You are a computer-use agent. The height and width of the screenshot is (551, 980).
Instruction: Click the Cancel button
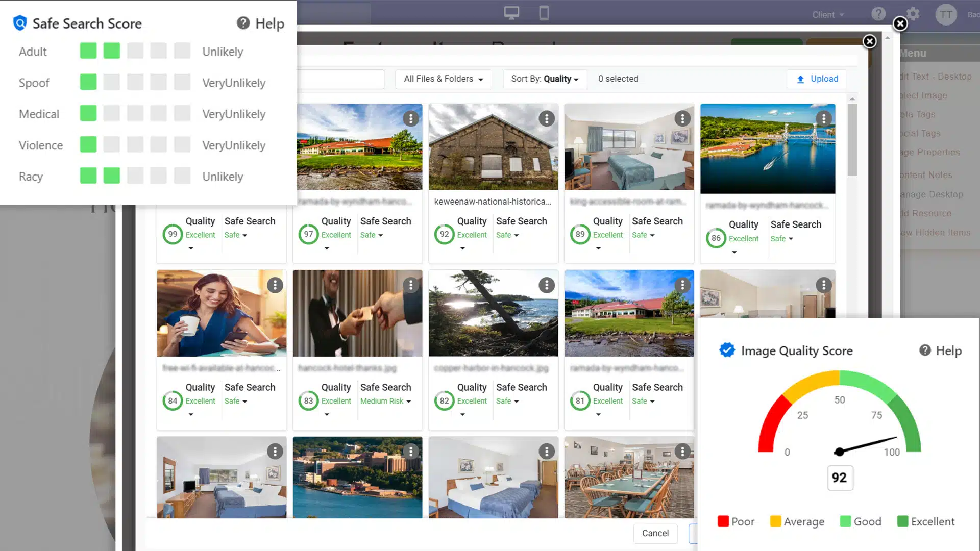coord(655,533)
